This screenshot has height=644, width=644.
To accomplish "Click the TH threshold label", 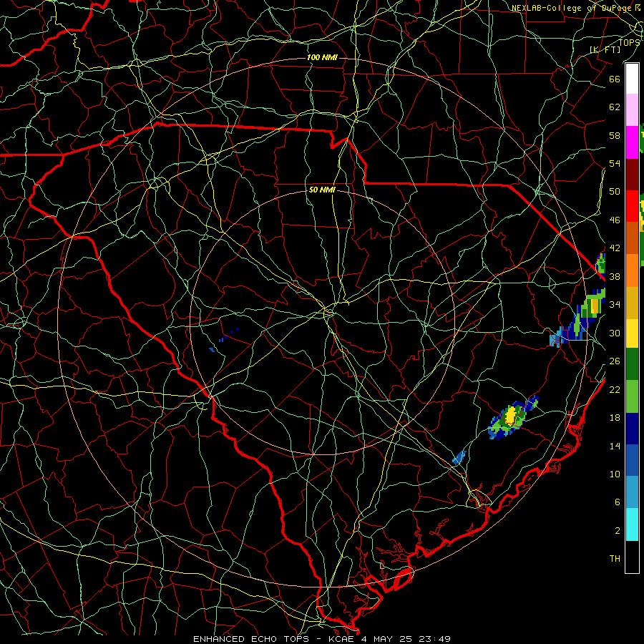I will [x=615, y=558].
